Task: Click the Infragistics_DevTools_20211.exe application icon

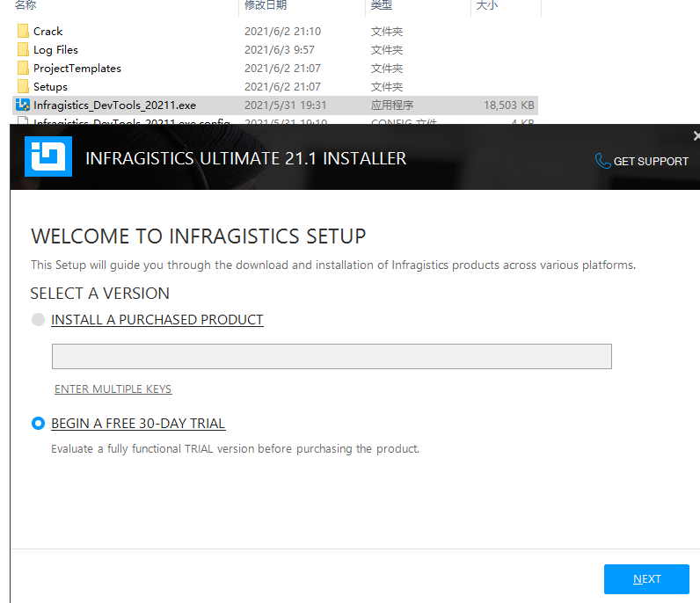Action: click(x=23, y=105)
